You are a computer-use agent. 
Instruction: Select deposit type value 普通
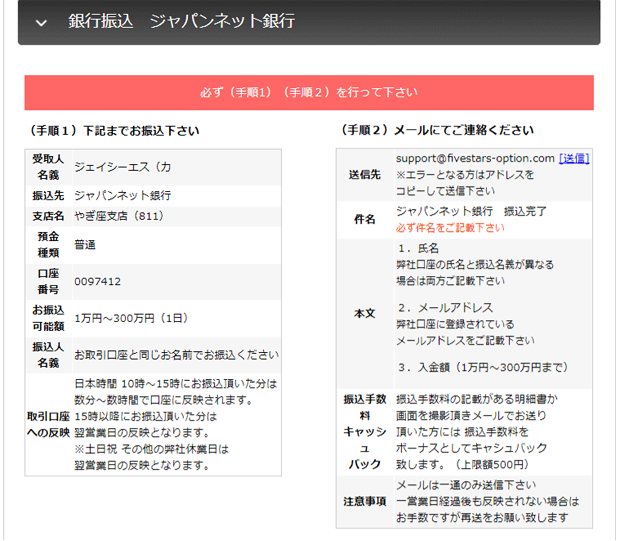85,245
